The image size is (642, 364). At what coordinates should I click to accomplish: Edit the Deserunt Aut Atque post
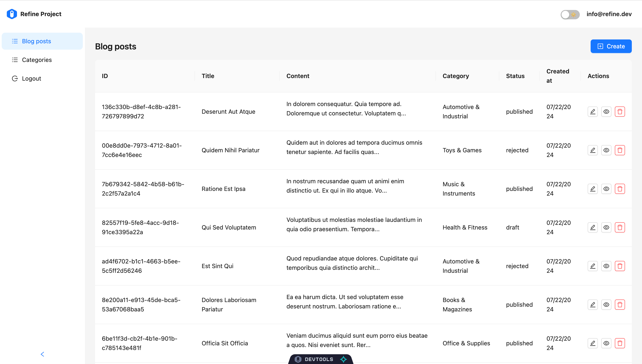coord(593,112)
